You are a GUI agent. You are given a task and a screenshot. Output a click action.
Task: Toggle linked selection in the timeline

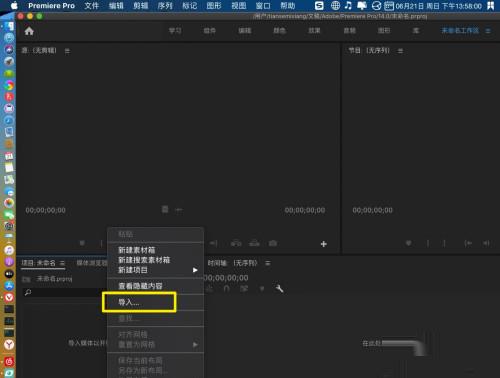click(244, 289)
